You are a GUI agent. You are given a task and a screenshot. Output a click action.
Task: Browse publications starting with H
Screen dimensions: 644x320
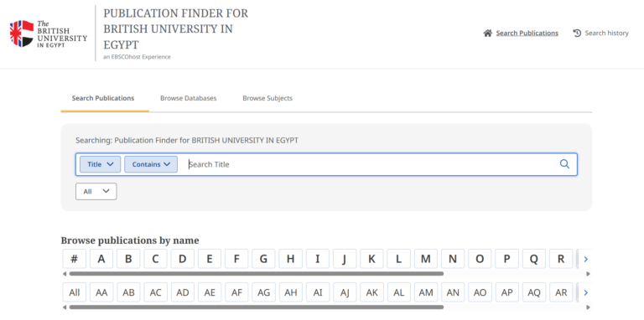(291, 259)
